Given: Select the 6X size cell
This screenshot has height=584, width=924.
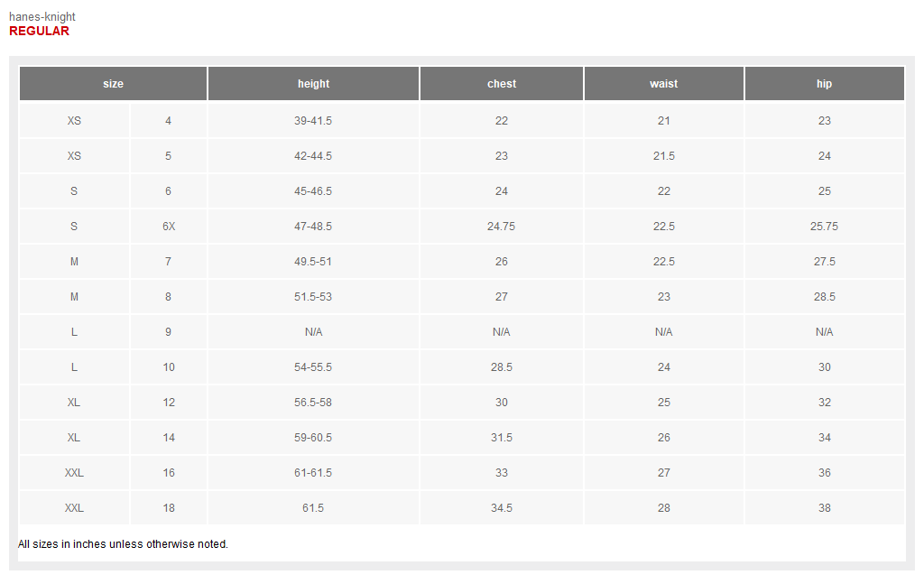Looking at the screenshot, I should [x=169, y=227].
